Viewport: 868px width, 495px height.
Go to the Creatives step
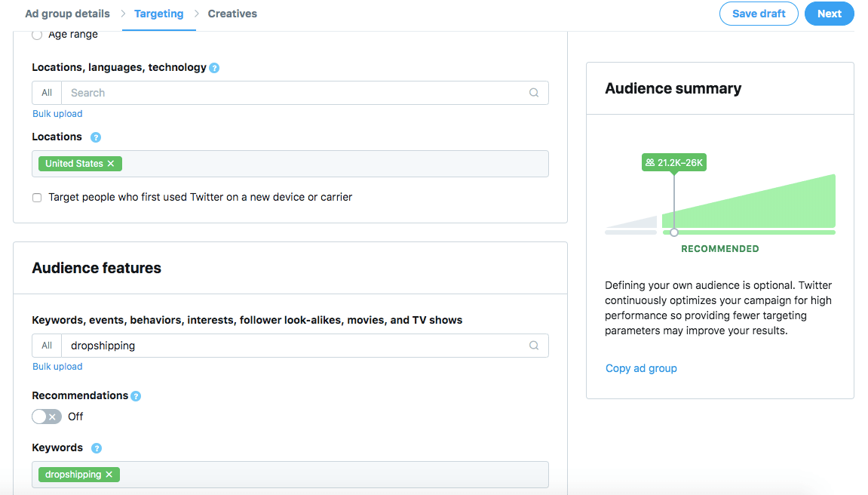[232, 13]
